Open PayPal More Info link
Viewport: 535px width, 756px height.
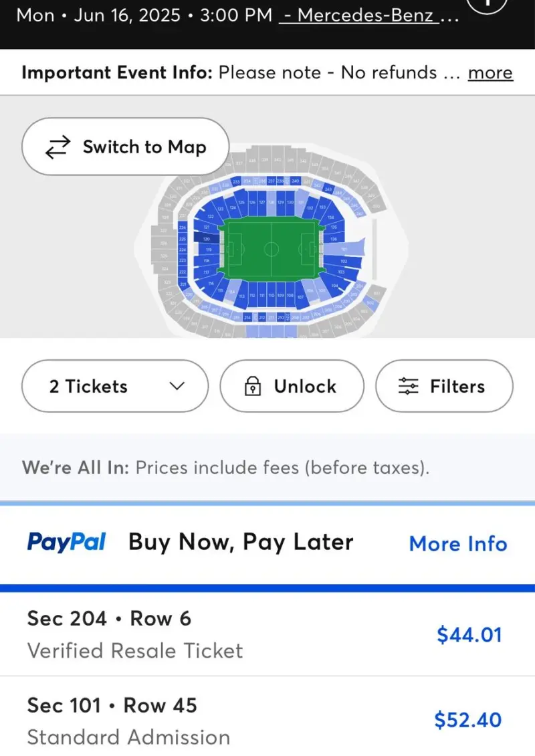click(458, 544)
